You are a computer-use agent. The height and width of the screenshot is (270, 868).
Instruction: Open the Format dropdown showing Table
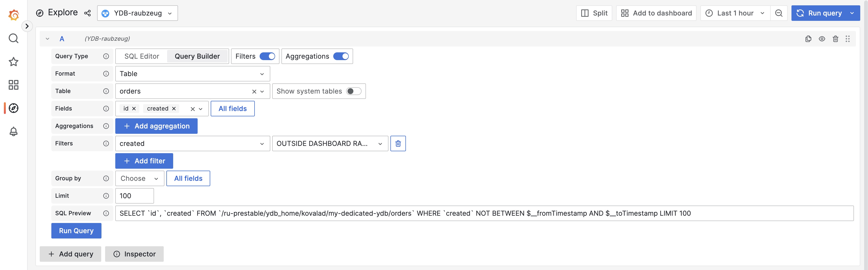(x=192, y=73)
